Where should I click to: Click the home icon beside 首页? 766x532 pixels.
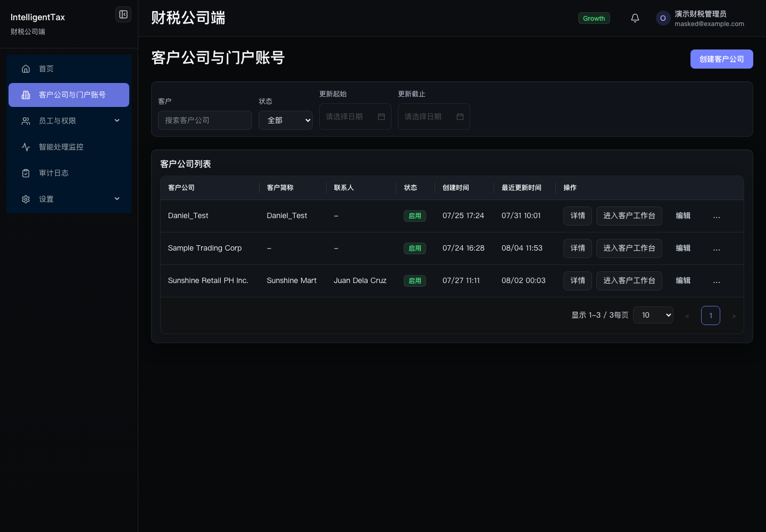coord(26,69)
